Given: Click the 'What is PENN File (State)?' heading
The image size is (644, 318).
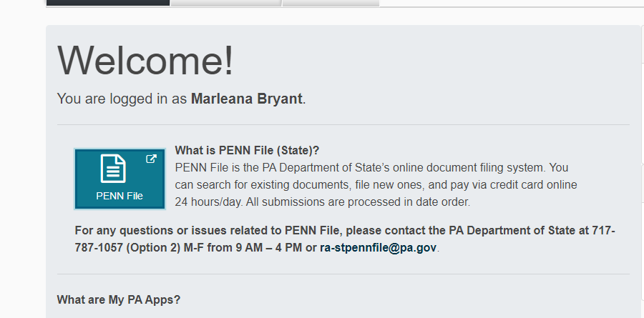Looking at the screenshot, I should pos(247,150).
